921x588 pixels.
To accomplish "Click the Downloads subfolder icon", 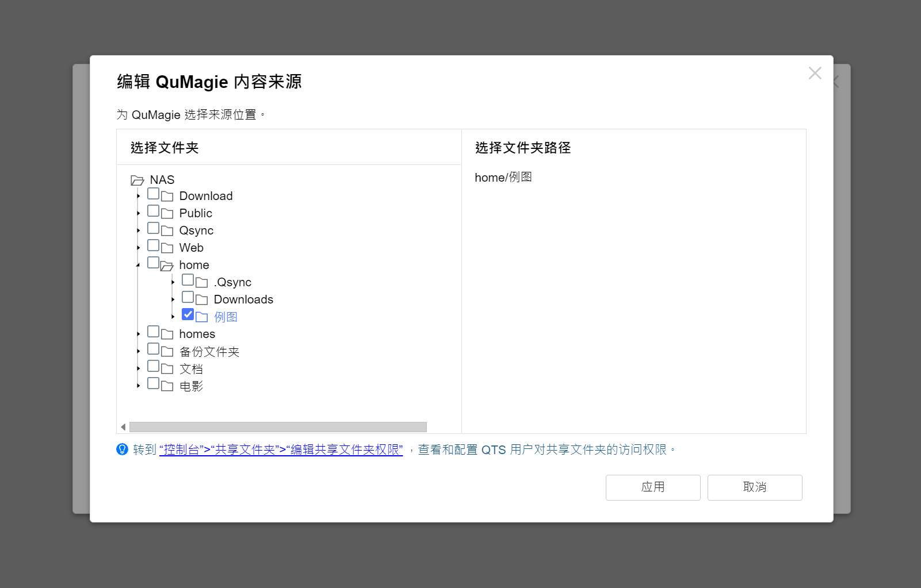I will tap(202, 300).
